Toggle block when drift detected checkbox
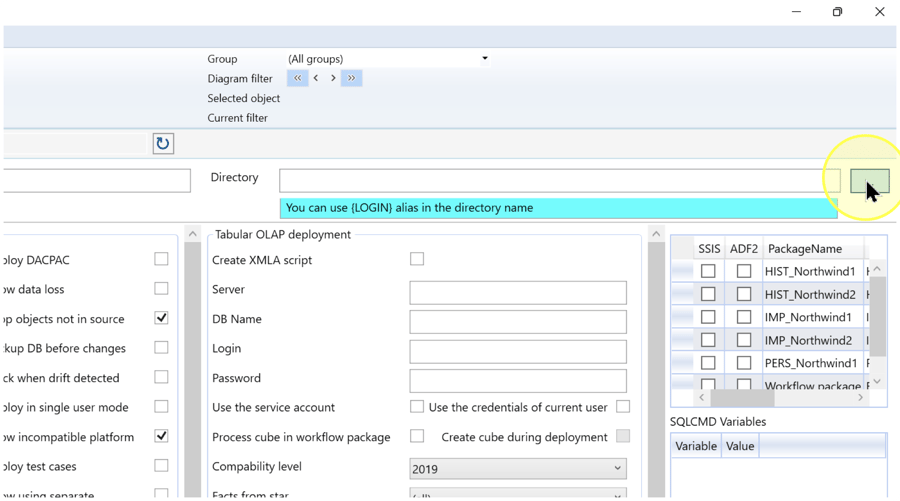 coord(161,377)
